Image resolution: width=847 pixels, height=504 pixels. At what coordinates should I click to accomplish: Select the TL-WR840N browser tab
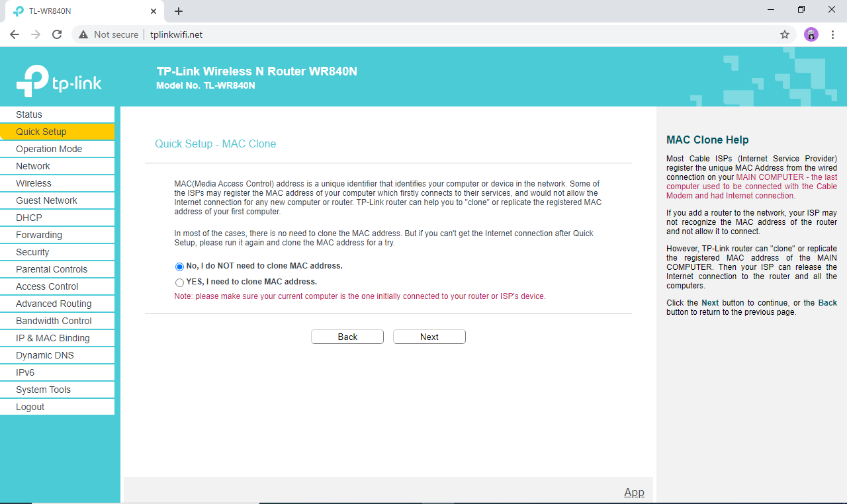pos(83,11)
